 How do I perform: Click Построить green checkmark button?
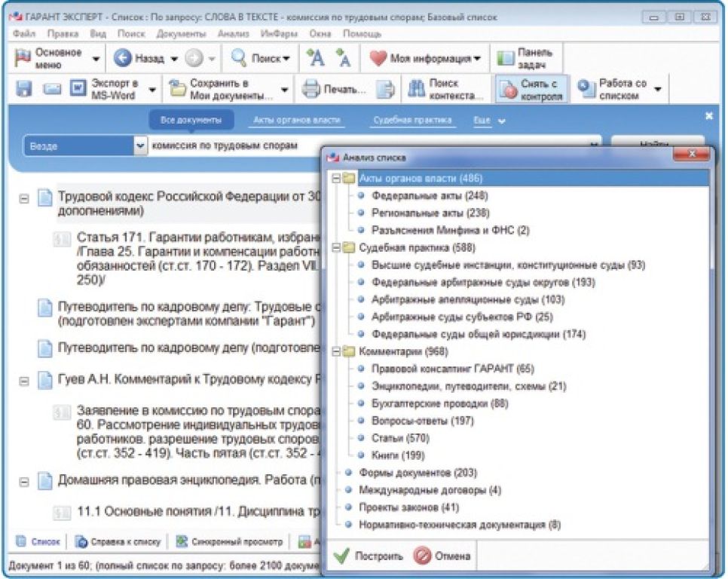tap(369, 556)
